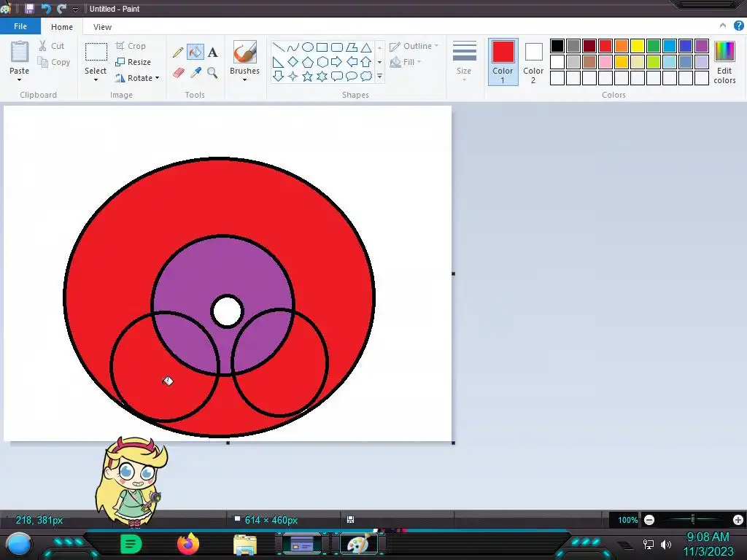Choose the Right triangle shape
The image size is (747, 560).
[278, 62]
